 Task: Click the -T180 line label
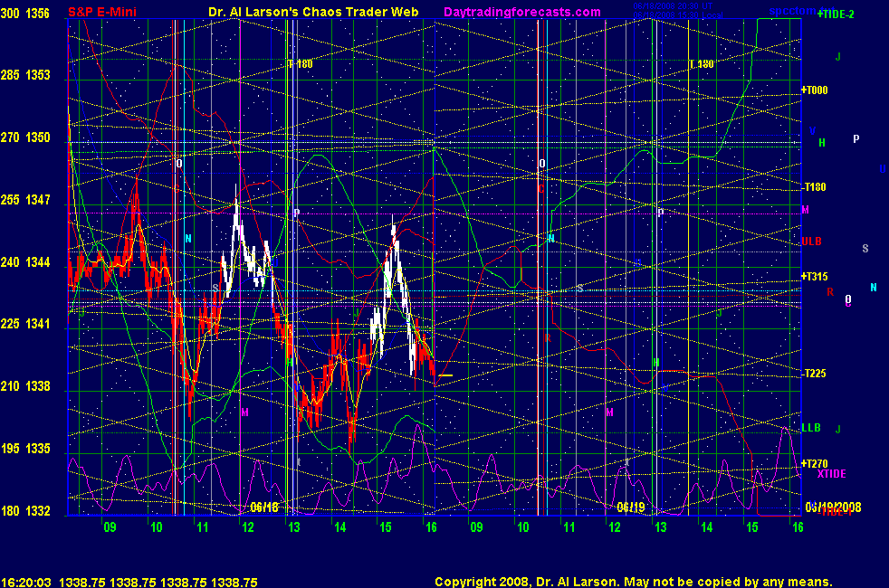[815, 187]
